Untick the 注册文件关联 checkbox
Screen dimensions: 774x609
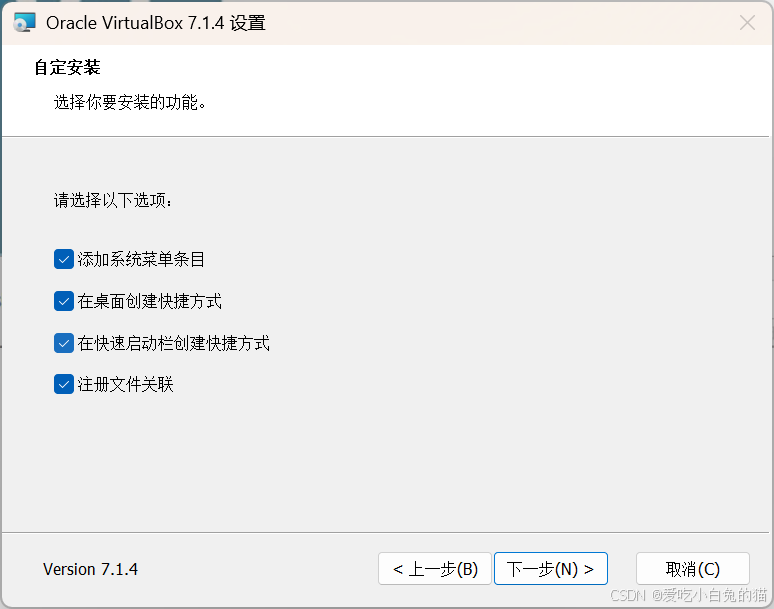pyautogui.click(x=64, y=384)
